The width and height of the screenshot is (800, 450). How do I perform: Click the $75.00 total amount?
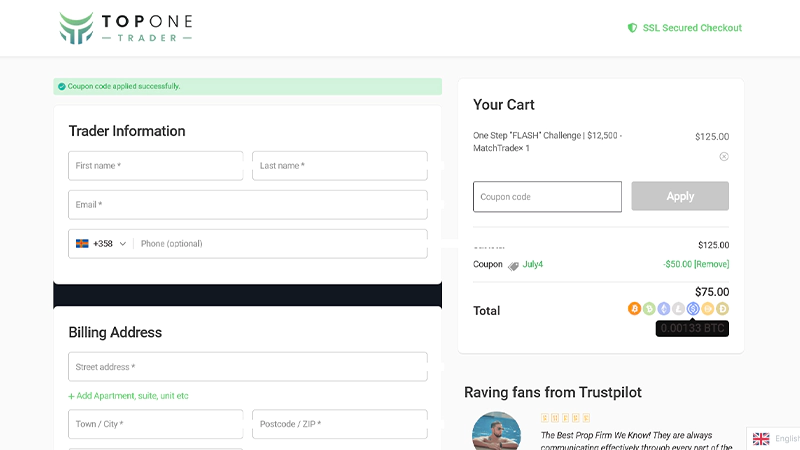[712, 292]
